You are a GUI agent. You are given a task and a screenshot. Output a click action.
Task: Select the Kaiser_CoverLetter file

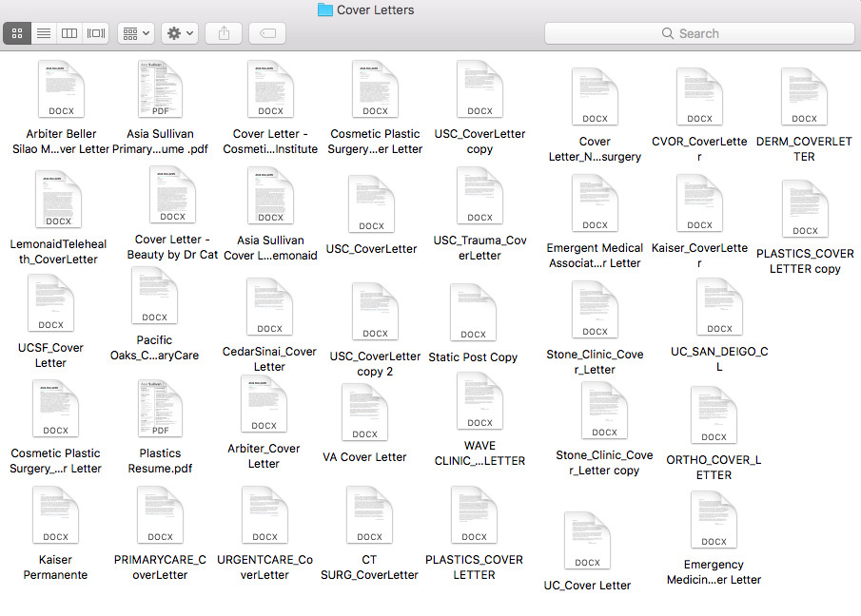[x=699, y=202]
